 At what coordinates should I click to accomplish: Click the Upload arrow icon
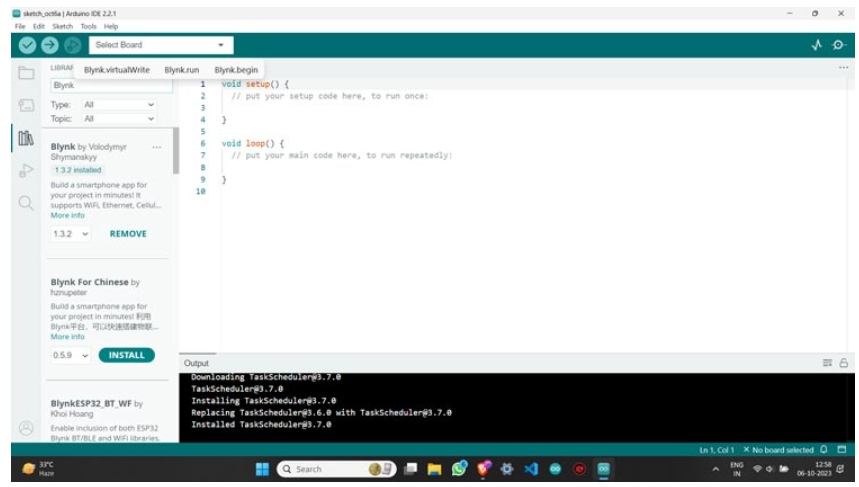[49, 45]
